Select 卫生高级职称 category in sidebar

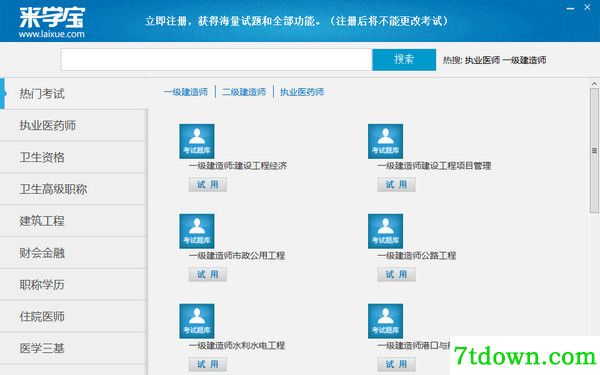(x=73, y=189)
